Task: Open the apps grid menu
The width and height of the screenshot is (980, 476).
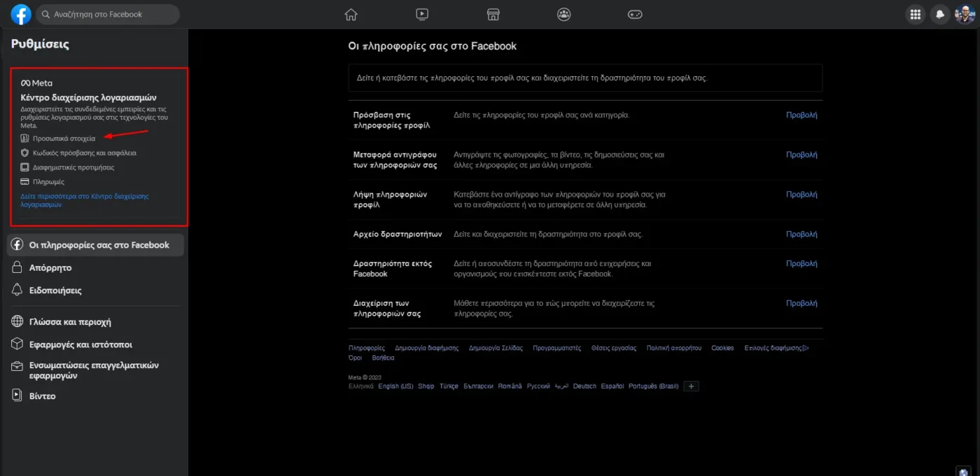Action: pos(915,14)
